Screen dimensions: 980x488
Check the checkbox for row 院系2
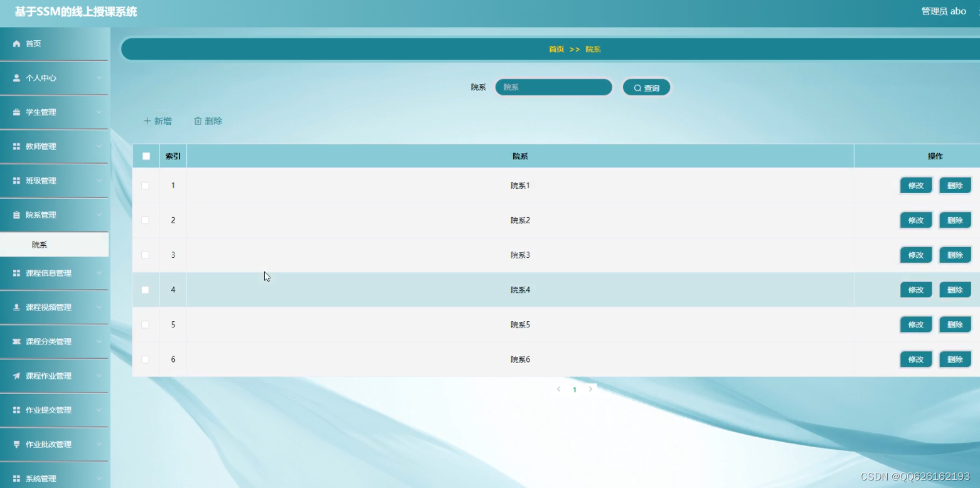point(146,220)
